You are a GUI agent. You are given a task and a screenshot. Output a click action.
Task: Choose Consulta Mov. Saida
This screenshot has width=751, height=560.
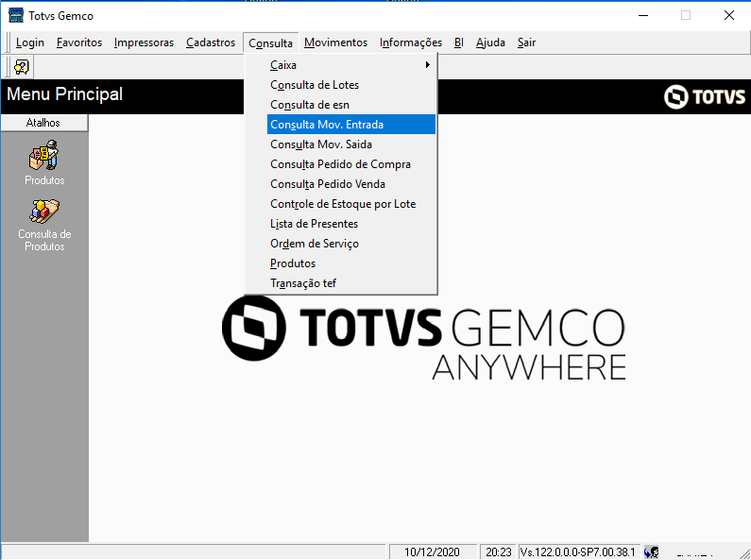click(x=351, y=144)
